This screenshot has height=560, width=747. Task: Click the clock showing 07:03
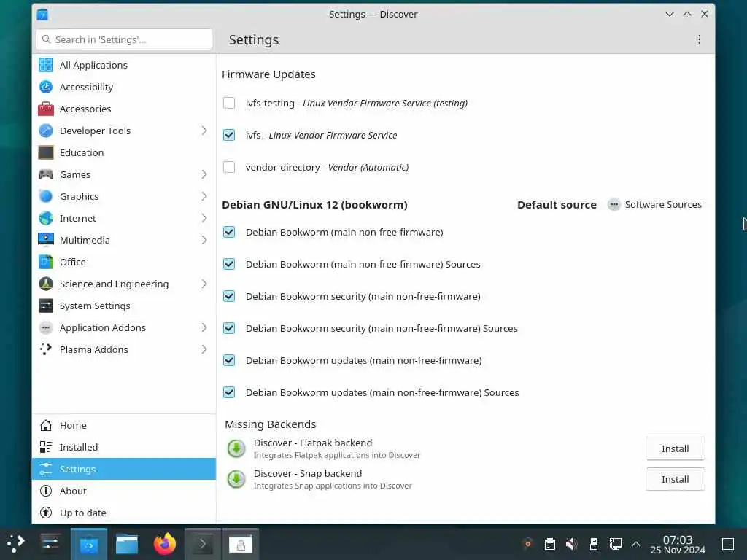point(678,544)
